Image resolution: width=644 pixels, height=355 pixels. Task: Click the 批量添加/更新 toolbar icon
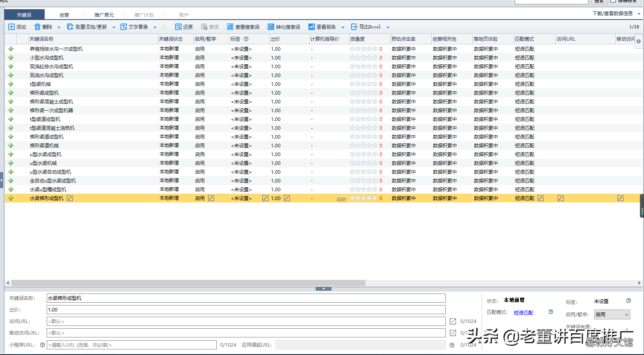[70, 27]
